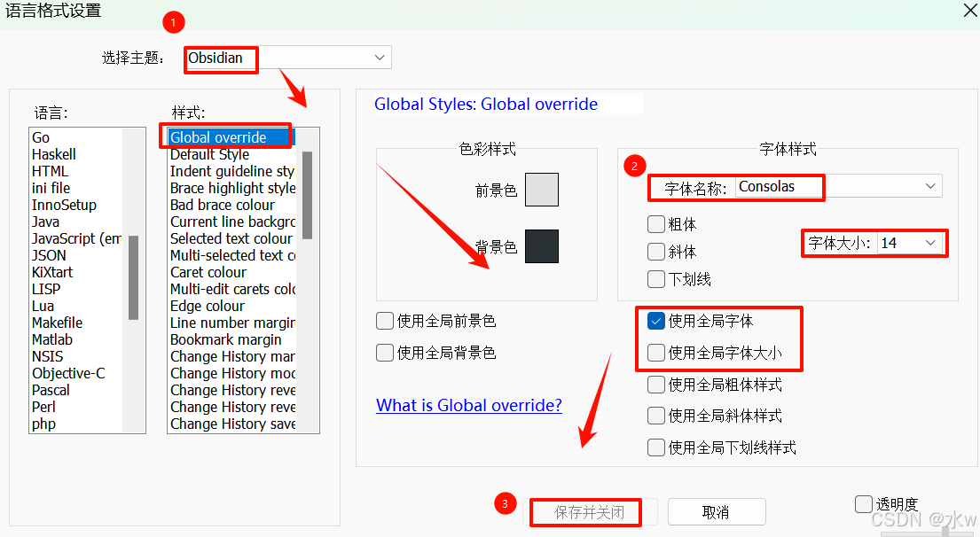
Task: Select Indent guideline style entry
Action: point(231,171)
